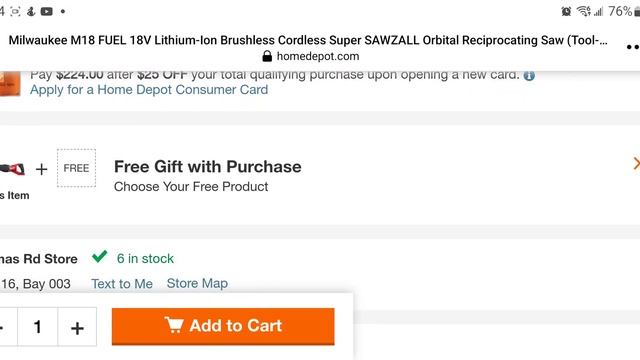Tap the Text to Me link

(x=122, y=284)
